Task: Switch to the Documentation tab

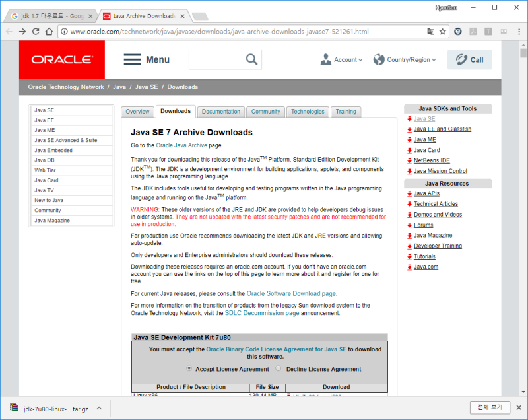Action: pyautogui.click(x=220, y=112)
